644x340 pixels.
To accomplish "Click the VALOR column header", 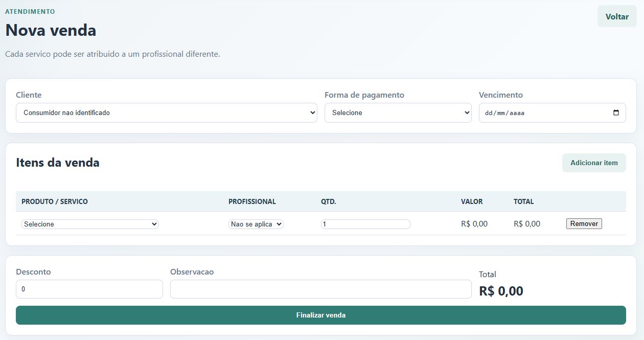I will (472, 201).
